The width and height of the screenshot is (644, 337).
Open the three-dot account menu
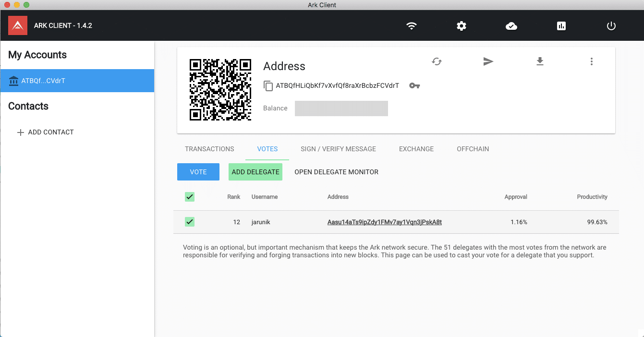pos(592,61)
